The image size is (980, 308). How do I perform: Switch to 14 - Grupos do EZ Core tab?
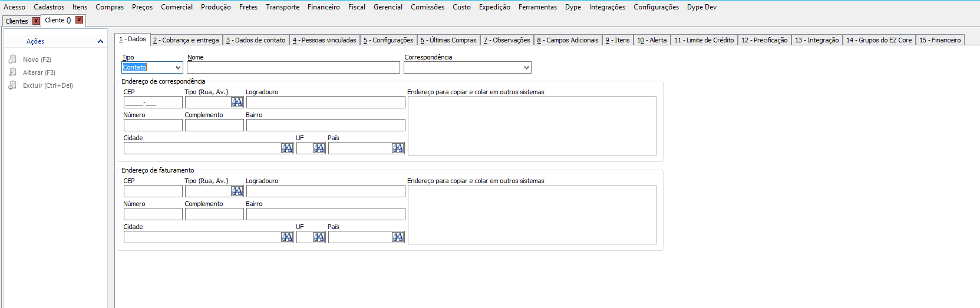(x=879, y=40)
